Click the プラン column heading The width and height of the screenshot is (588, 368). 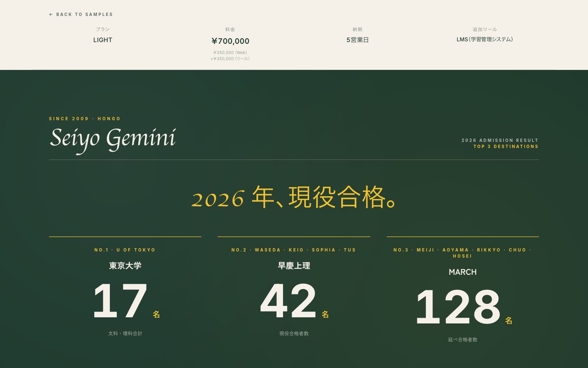[102, 29]
